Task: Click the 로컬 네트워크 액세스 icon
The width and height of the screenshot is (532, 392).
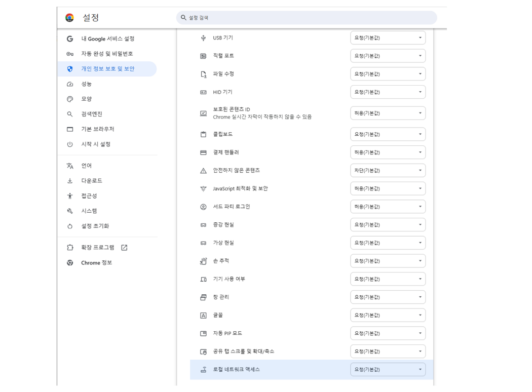Action: (203, 370)
